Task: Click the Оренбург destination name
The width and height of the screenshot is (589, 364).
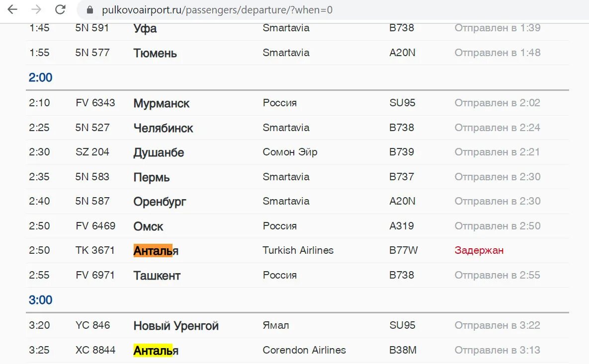Action: pos(160,202)
